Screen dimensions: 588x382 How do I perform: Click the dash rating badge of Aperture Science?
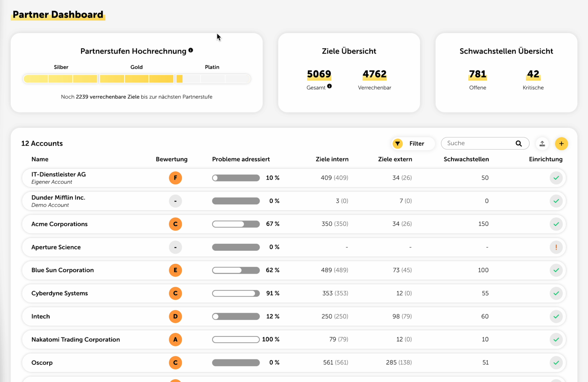(x=175, y=247)
